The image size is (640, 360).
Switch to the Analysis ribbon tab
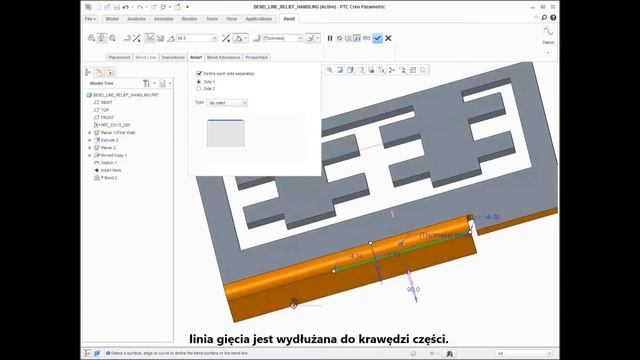click(x=136, y=19)
